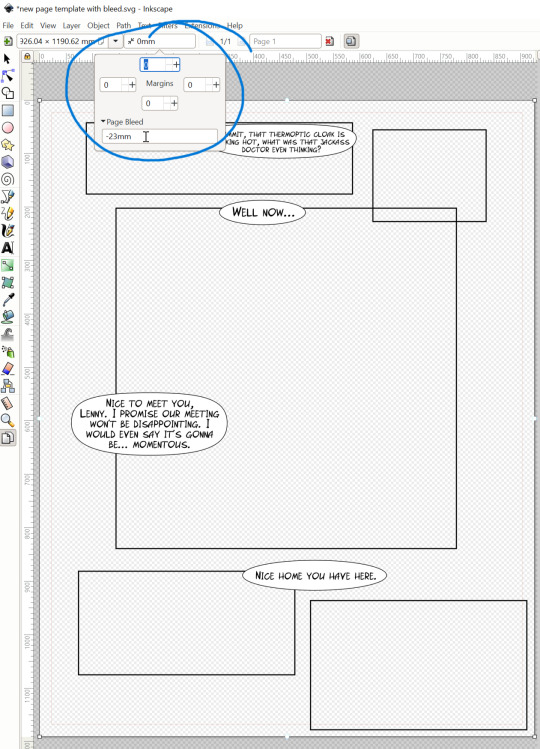Select the Gradient tool

[x=7, y=265]
